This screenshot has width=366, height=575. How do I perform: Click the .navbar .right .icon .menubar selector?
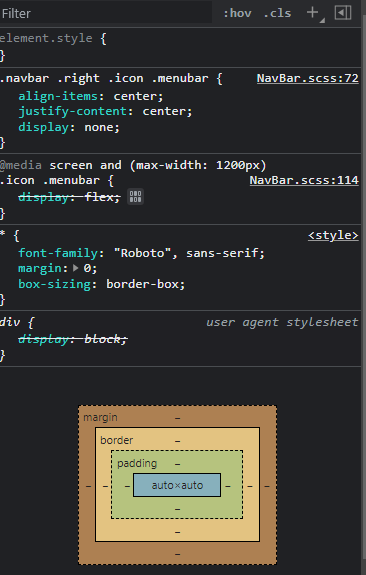104,78
